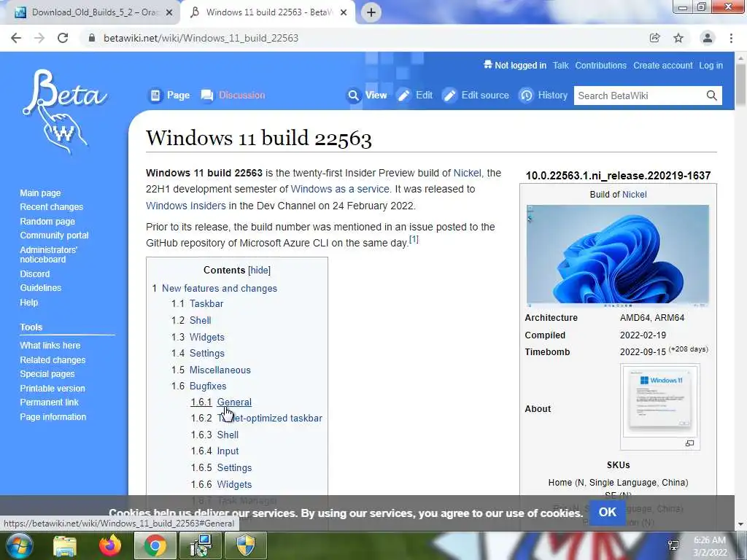The height and width of the screenshot is (560, 747).
Task: Select the View tab
Action: [x=367, y=96]
